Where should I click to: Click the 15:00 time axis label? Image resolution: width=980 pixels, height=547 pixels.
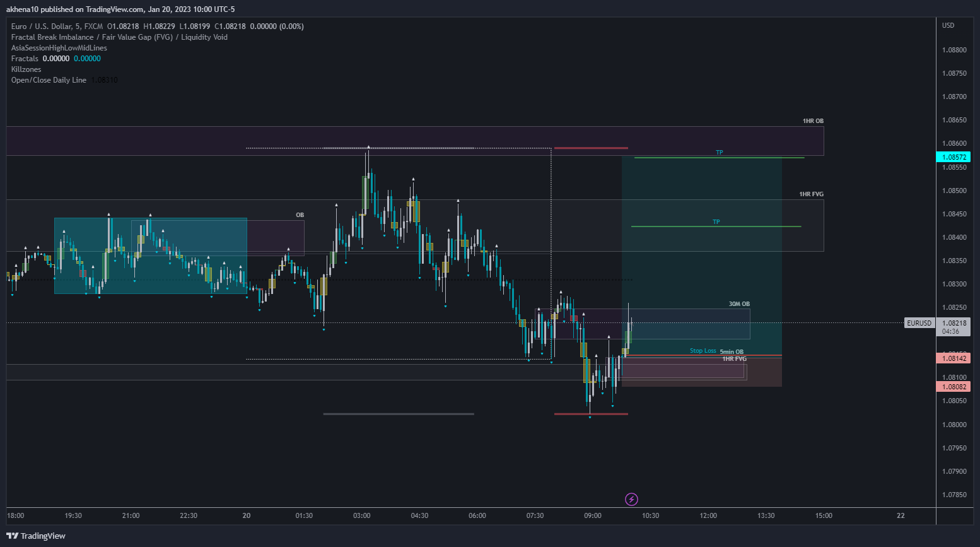coord(824,515)
